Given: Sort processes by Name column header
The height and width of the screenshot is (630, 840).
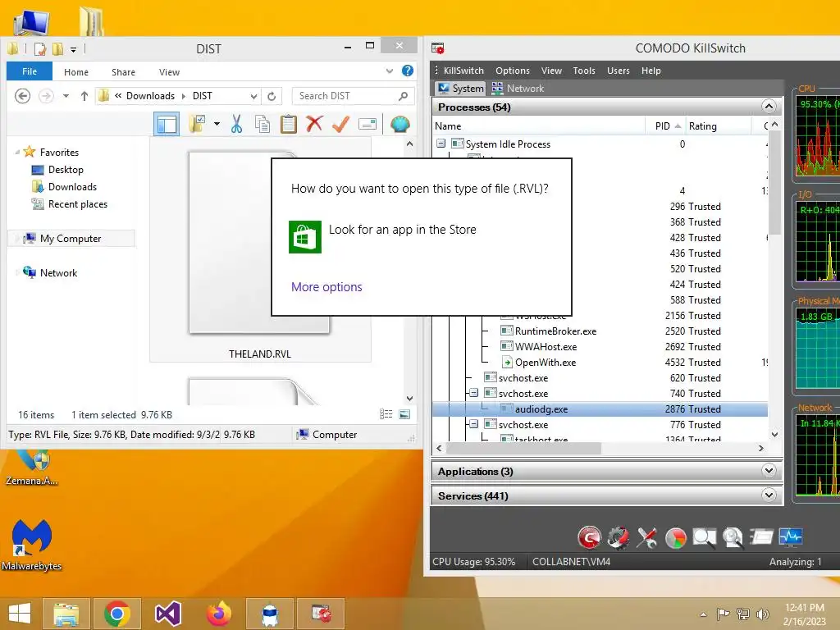Looking at the screenshot, I should click(x=540, y=126).
